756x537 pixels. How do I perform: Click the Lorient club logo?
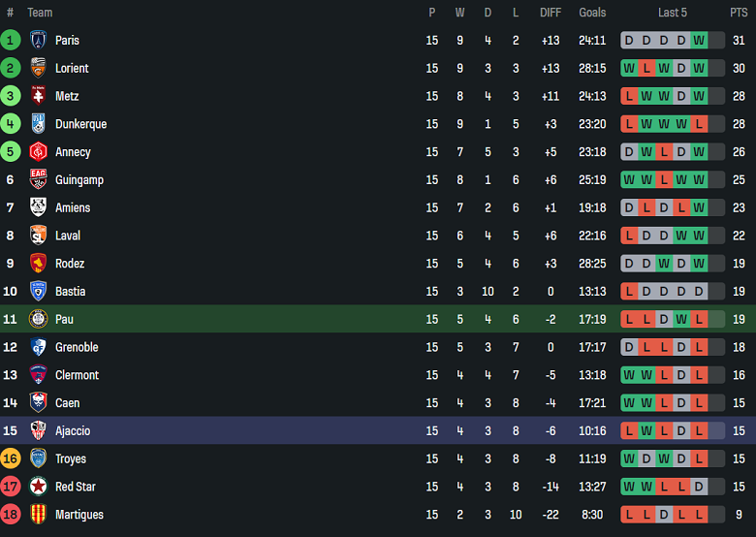click(38, 69)
